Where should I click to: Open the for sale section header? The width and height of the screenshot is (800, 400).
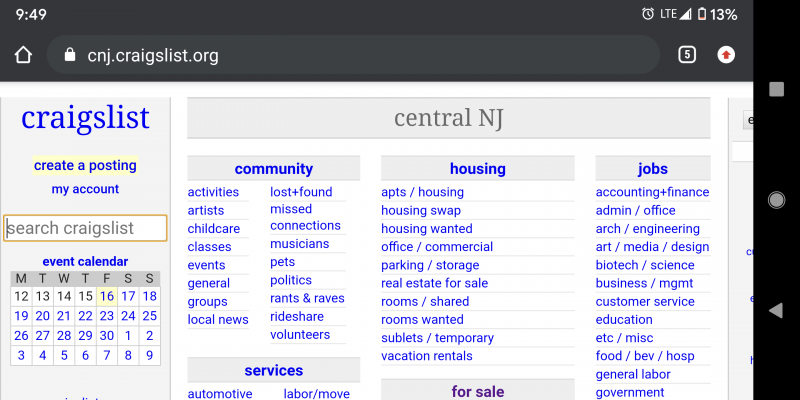tap(478, 391)
